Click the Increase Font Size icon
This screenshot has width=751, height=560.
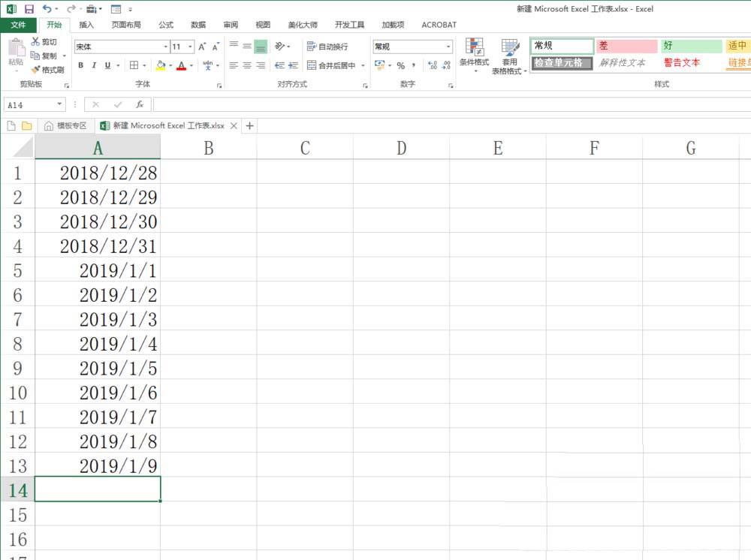coord(202,47)
